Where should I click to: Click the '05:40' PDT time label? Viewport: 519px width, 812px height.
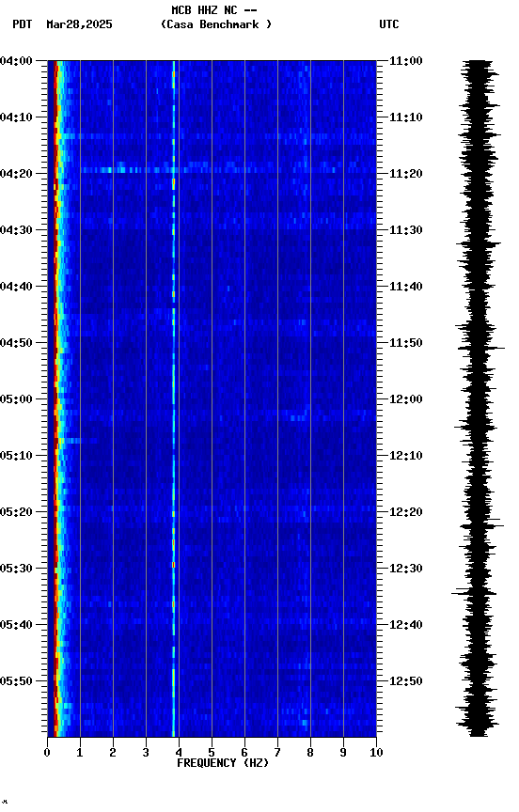[x=16, y=625]
